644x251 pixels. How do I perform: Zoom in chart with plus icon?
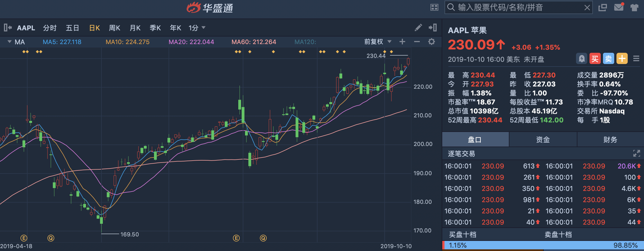pos(402,42)
